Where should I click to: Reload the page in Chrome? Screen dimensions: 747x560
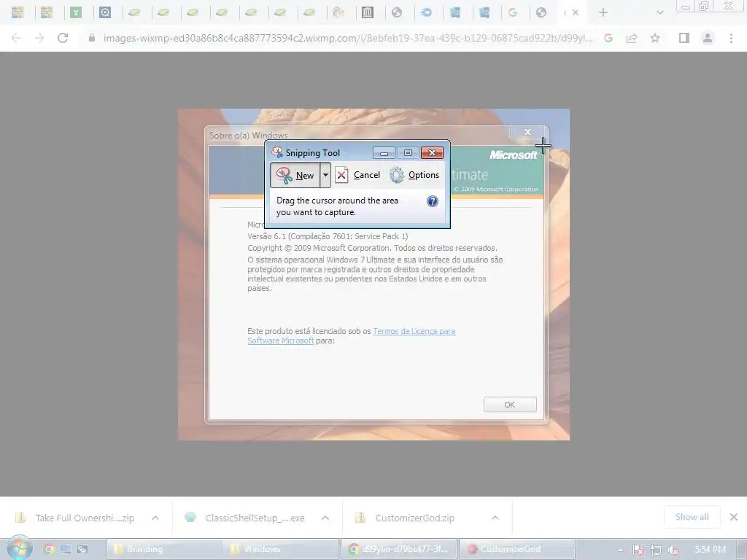63,38
